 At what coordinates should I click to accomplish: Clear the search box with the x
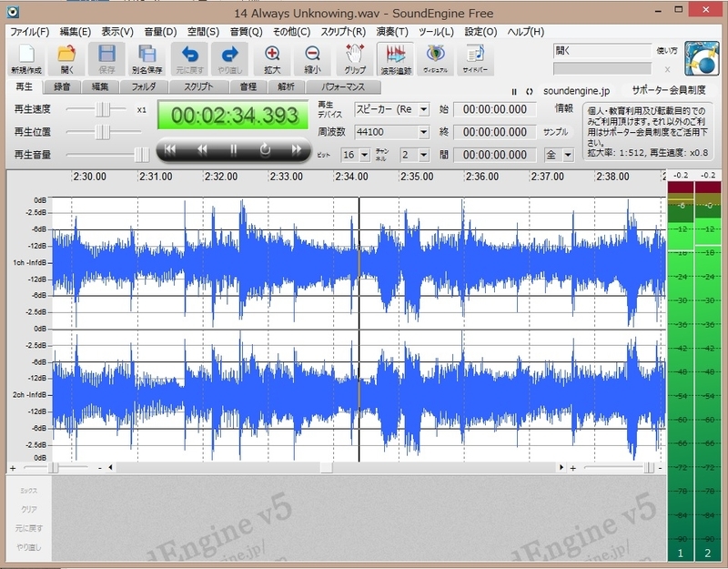[x=667, y=69]
